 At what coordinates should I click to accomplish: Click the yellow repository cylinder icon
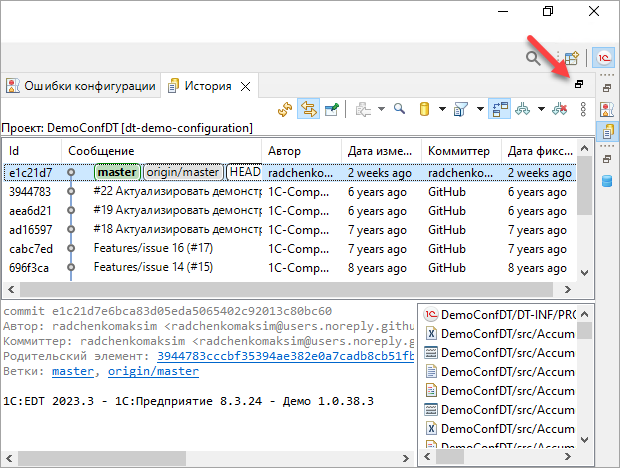[424, 109]
